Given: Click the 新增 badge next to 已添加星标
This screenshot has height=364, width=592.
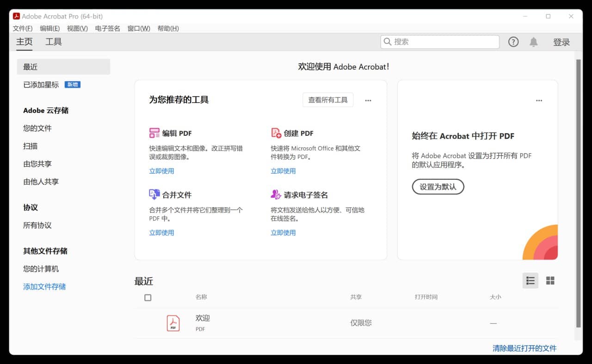Looking at the screenshot, I should 73,85.
